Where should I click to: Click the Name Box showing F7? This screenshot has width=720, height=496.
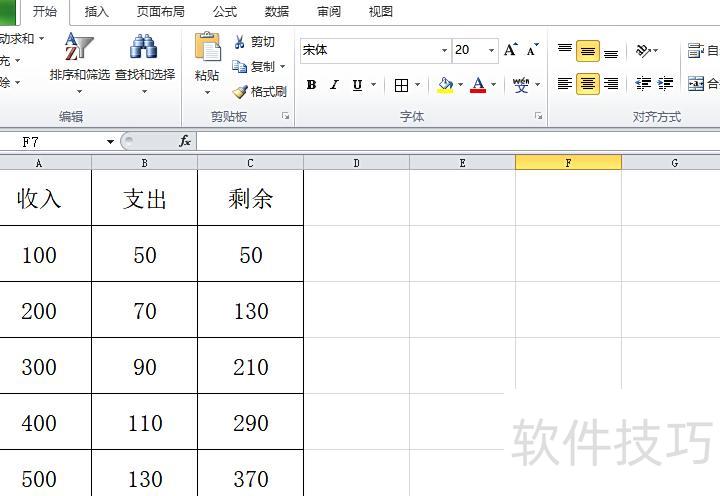52,141
